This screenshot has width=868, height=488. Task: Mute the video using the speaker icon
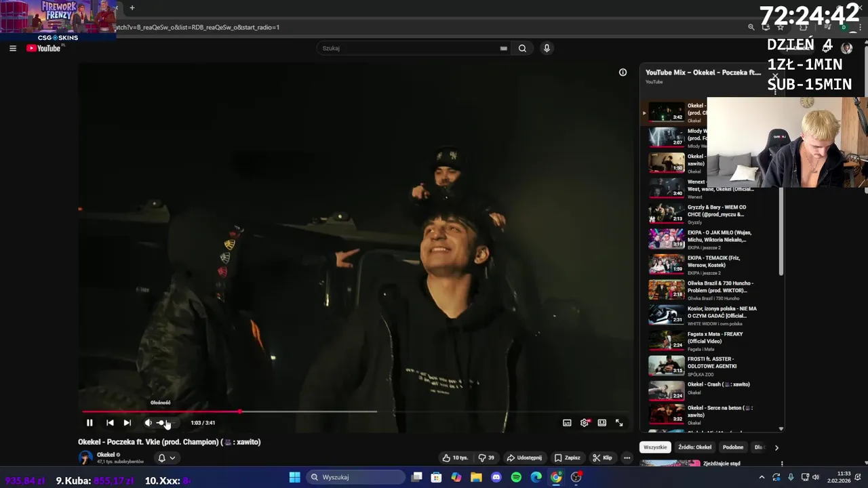pos(148,423)
